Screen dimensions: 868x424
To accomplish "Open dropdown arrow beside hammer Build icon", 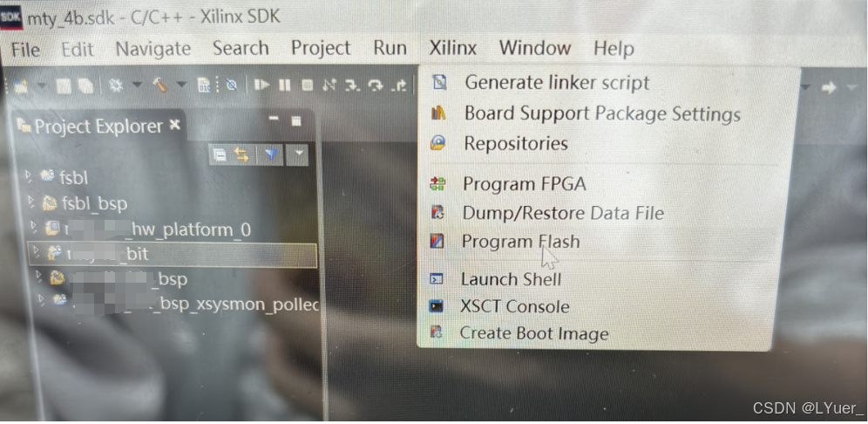I will [x=181, y=85].
